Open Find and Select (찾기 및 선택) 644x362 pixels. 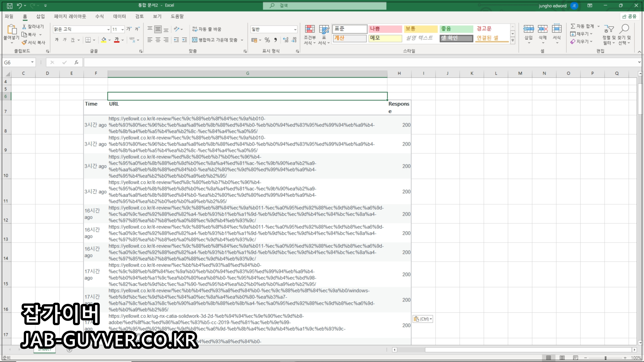624,35
